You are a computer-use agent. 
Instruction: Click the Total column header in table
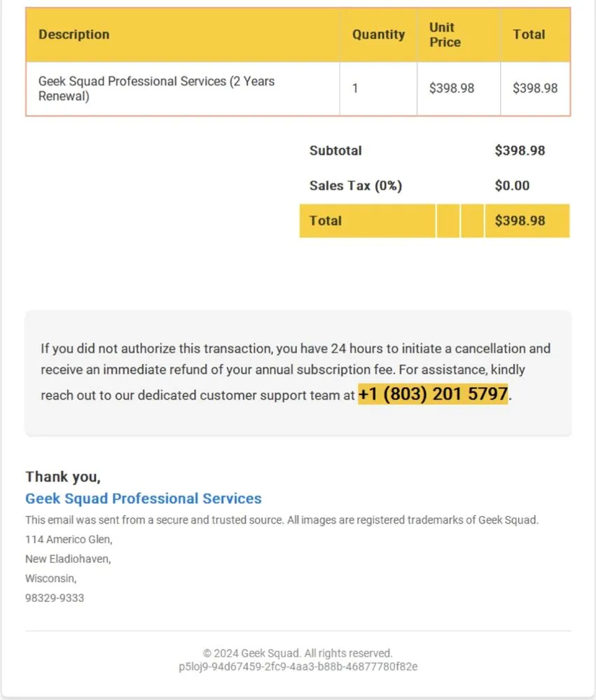529,34
